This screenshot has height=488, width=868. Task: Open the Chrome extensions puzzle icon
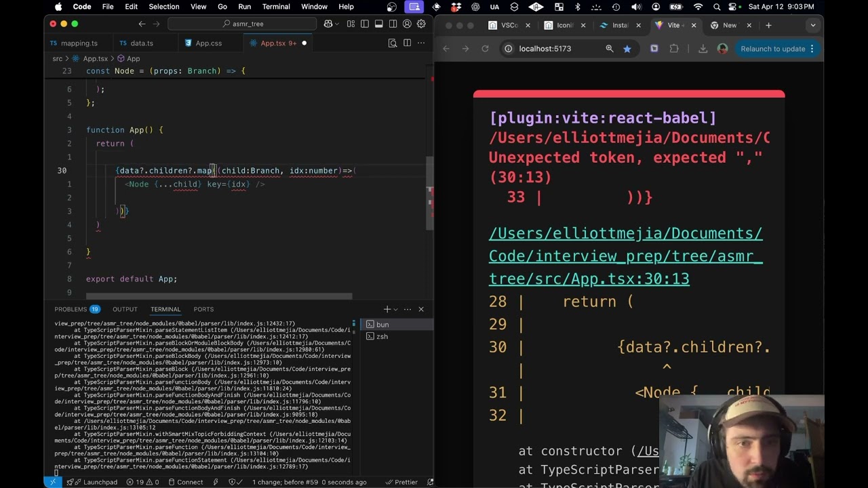[x=674, y=49]
